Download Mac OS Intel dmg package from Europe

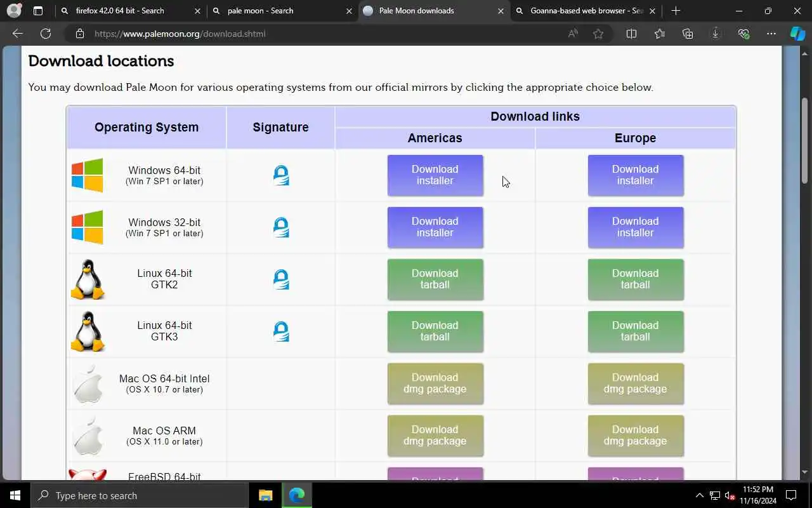pos(636,384)
